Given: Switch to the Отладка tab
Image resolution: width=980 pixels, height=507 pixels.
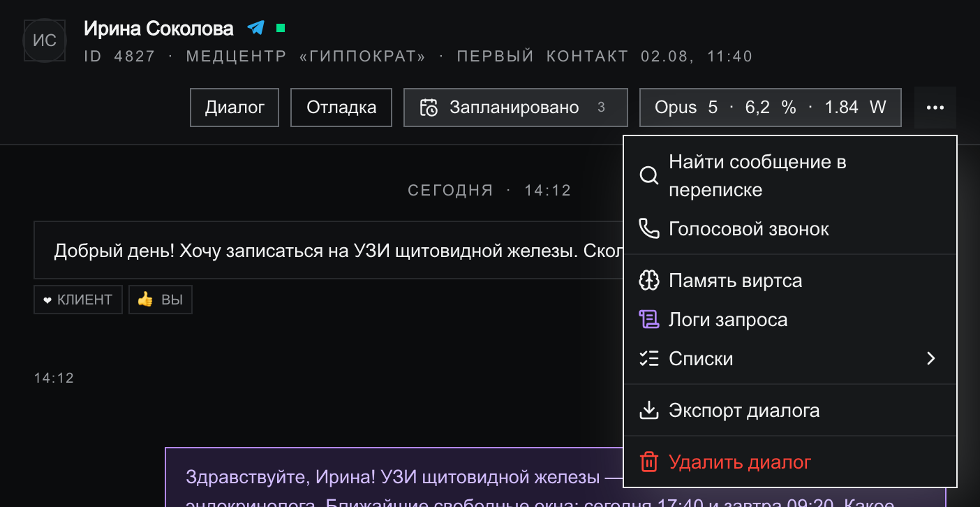Looking at the screenshot, I should tap(341, 108).
